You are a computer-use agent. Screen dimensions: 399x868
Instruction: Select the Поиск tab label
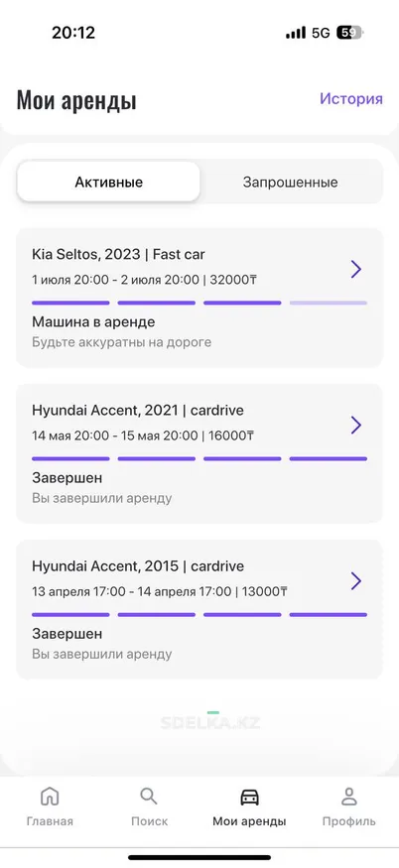pos(149,821)
